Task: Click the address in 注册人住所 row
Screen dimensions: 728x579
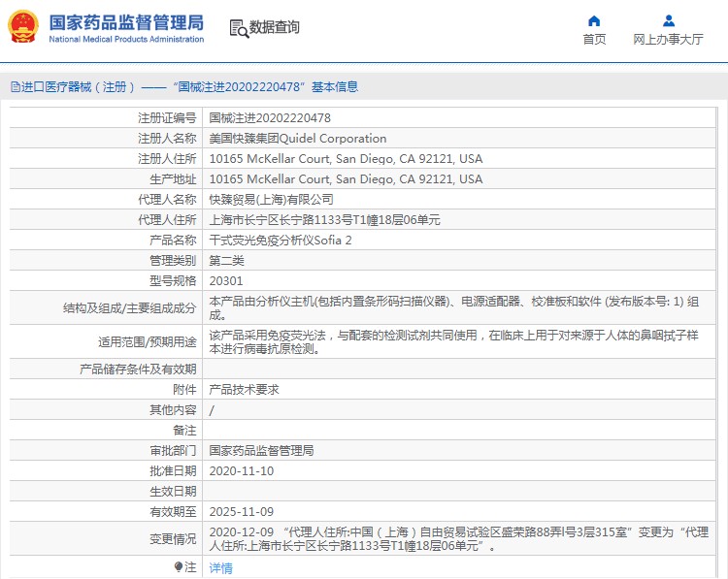Action: [346, 159]
